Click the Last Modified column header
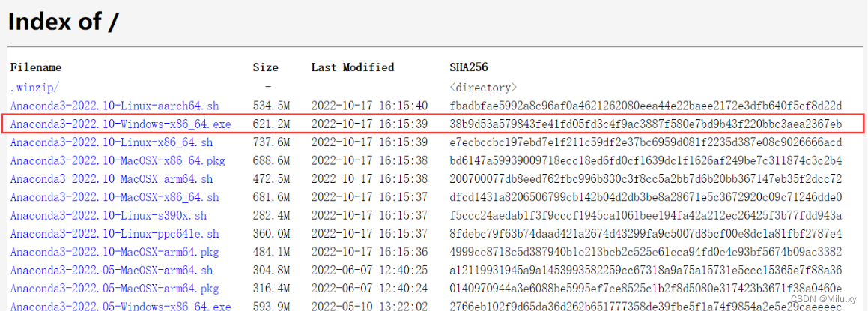This screenshot has height=311, width=868. (x=353, y=67)
